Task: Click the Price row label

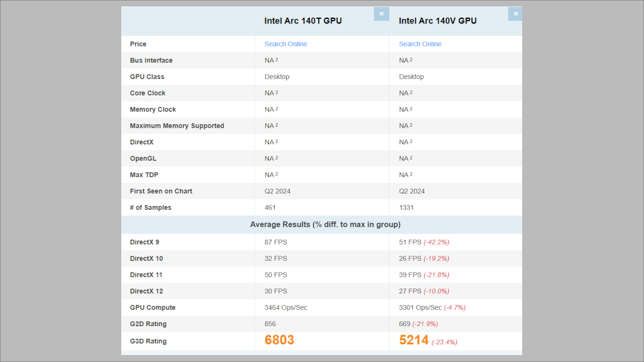Action: point(138,44)
